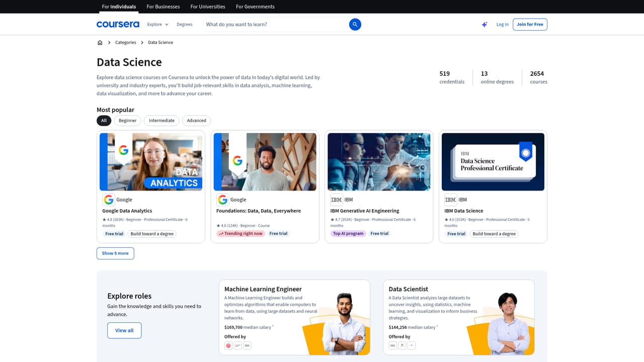
Task: Select the Advanced filter chip
Action: (197, 121)
